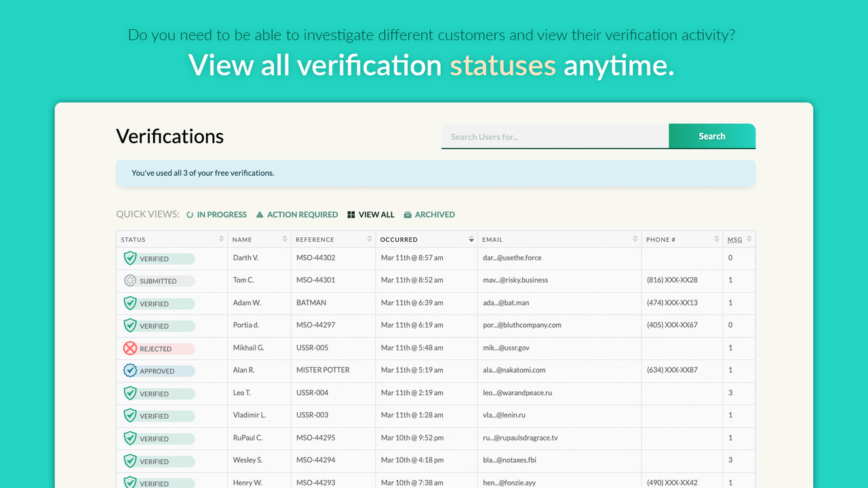868x488 pixels.
Task: Sort table by Name column arrows
Action: [x=284, y=239]
